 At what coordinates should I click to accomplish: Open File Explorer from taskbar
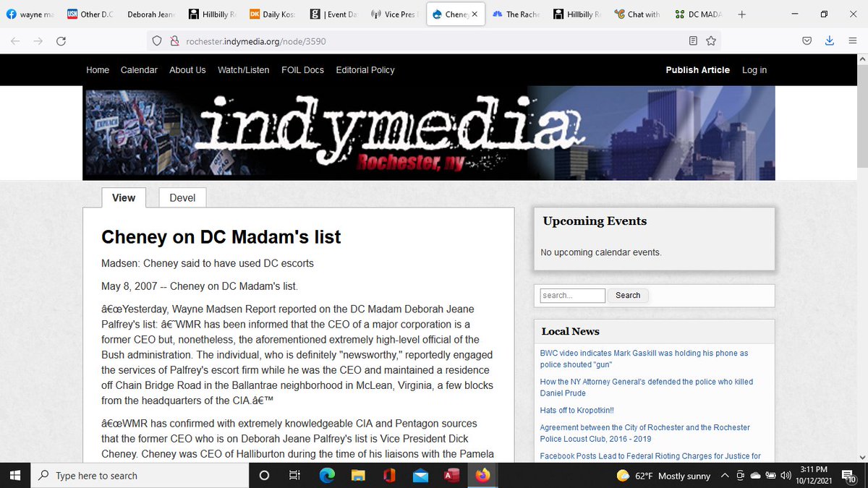(x=358, y=475)
